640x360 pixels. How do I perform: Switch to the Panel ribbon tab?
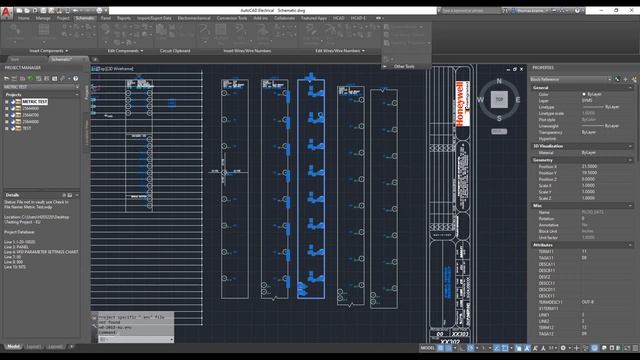(106, 18)
